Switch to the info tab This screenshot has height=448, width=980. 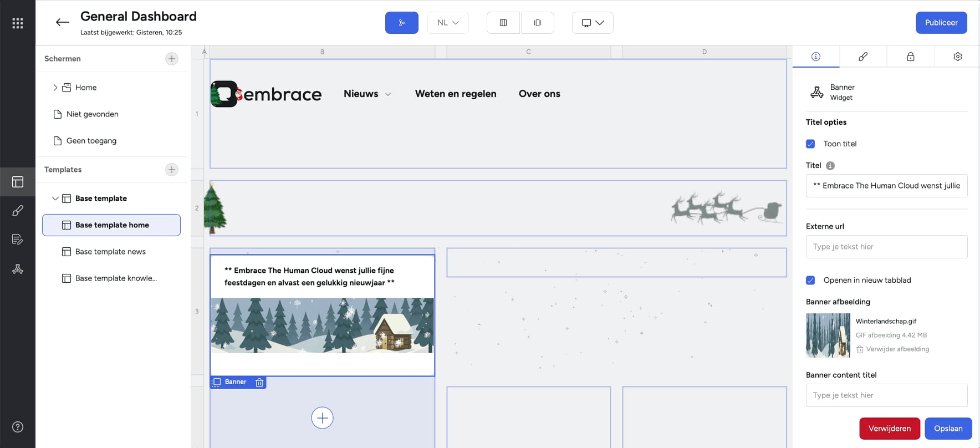pyautogui.click(x=816, y=57)
